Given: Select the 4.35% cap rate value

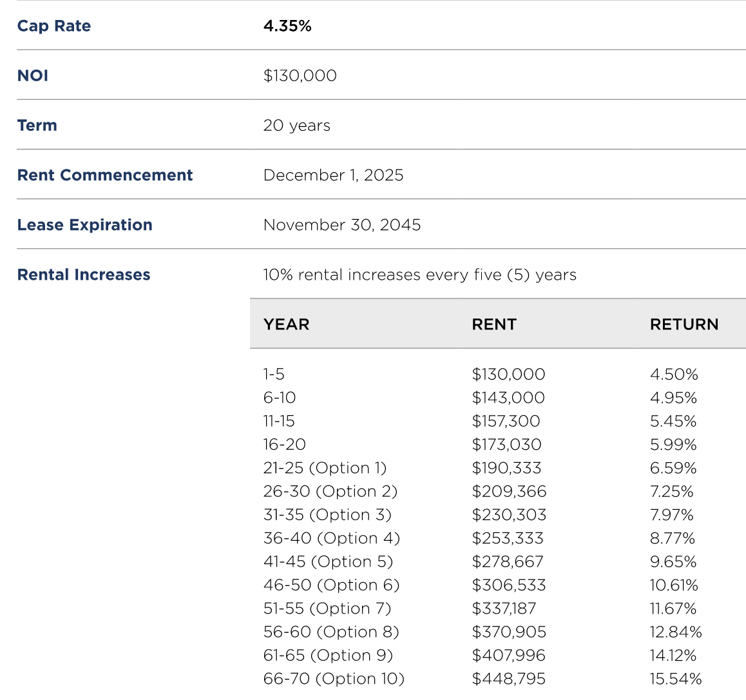Looking at the screenshot, I should pos(287,26).
